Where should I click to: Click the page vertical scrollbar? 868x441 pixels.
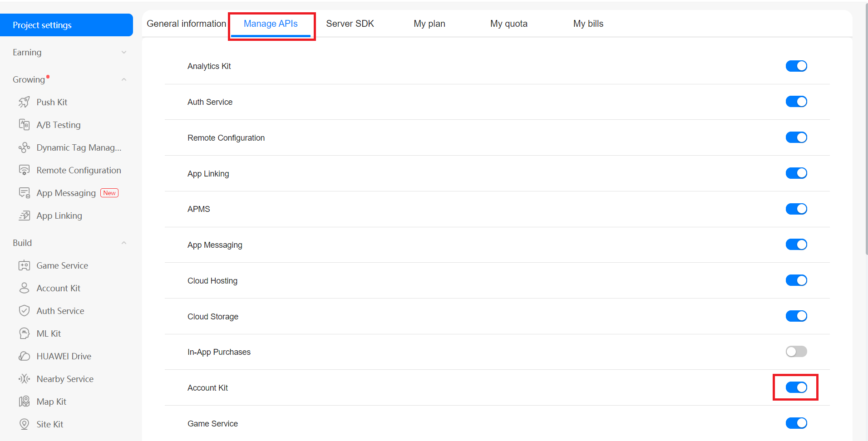coord(866,128)
